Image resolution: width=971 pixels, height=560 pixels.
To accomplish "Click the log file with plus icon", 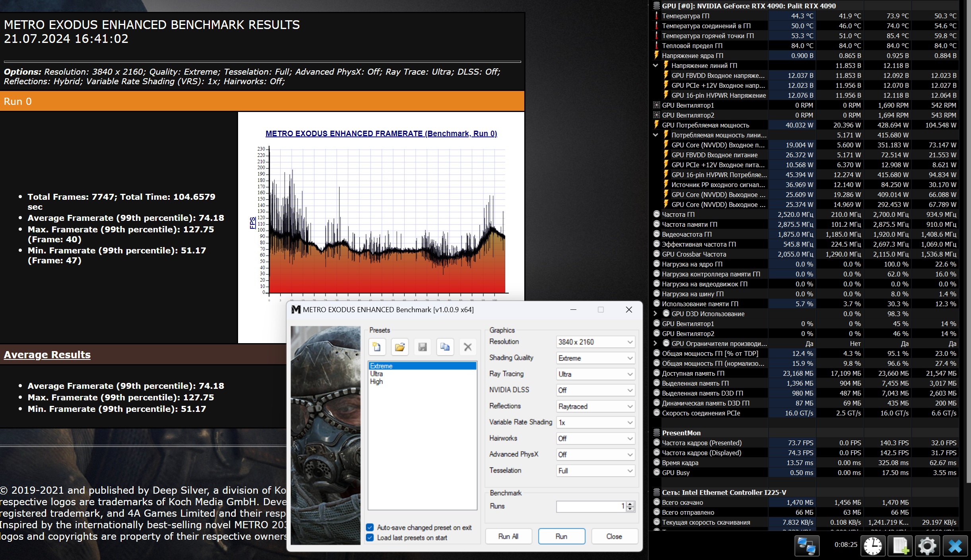I will point(900,546).
